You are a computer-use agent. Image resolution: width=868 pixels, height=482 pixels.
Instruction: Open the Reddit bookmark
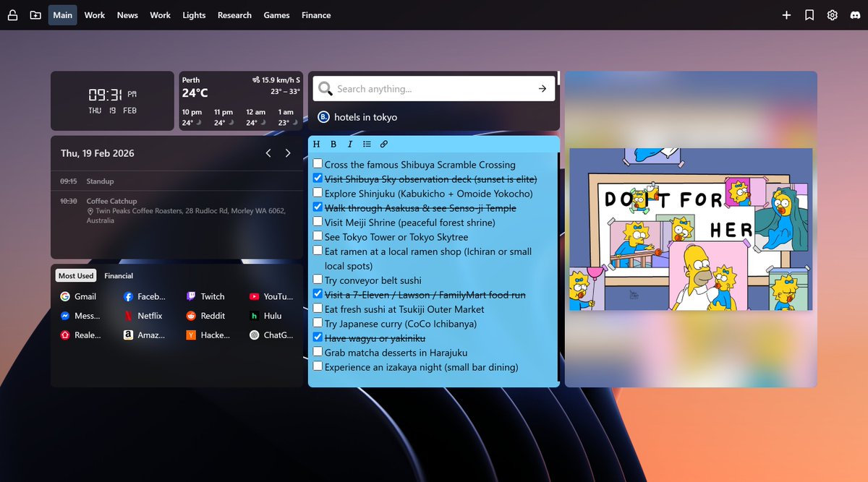[x=205, y=316]
